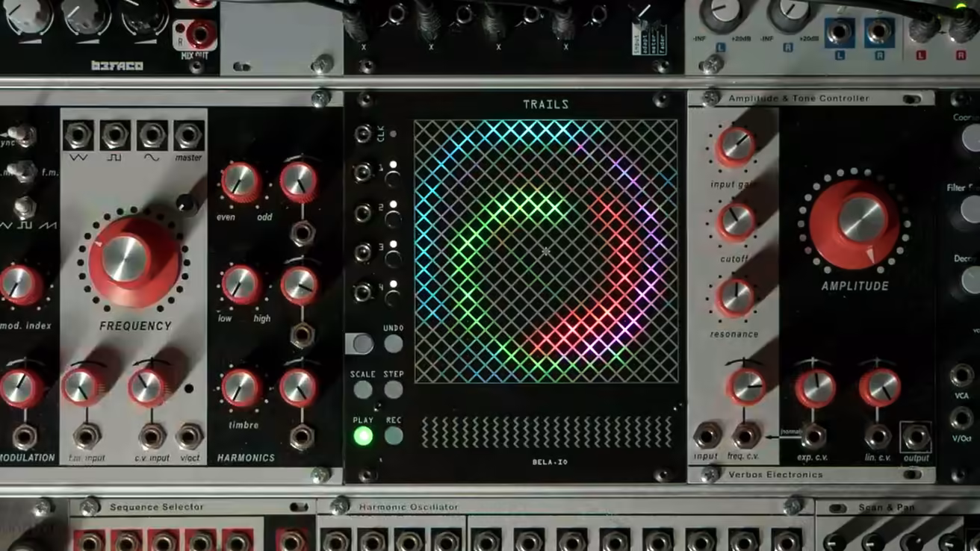
Task: Click the input gain knob
Action: (736, 146)
